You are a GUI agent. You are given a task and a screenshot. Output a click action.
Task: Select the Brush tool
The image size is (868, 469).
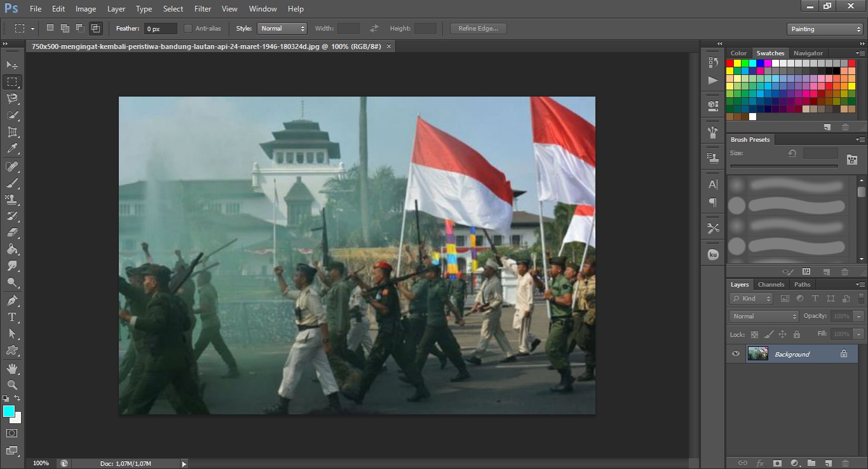12,183
